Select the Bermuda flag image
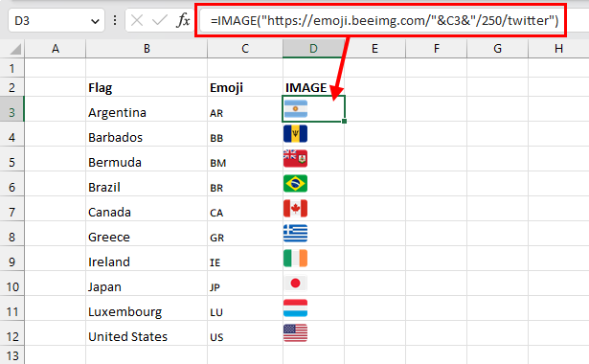The width and height of the screenshot is (589, 364). (x=295, y=158)
